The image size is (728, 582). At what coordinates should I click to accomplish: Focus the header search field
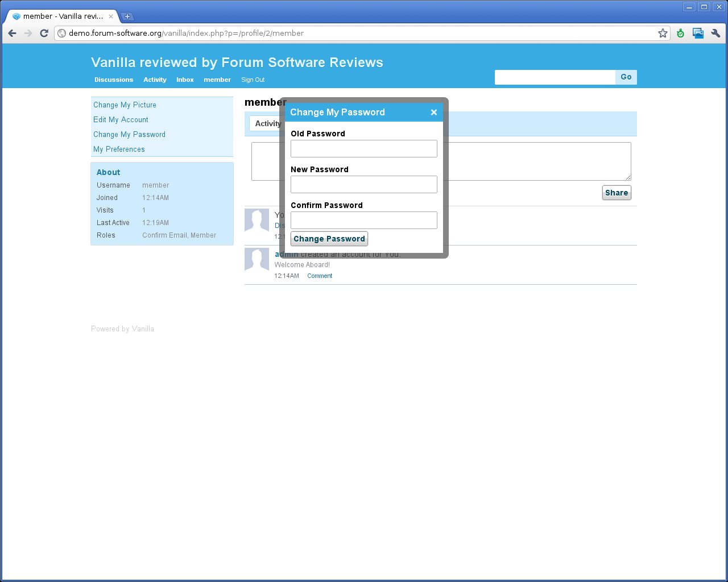click(555, 77)
